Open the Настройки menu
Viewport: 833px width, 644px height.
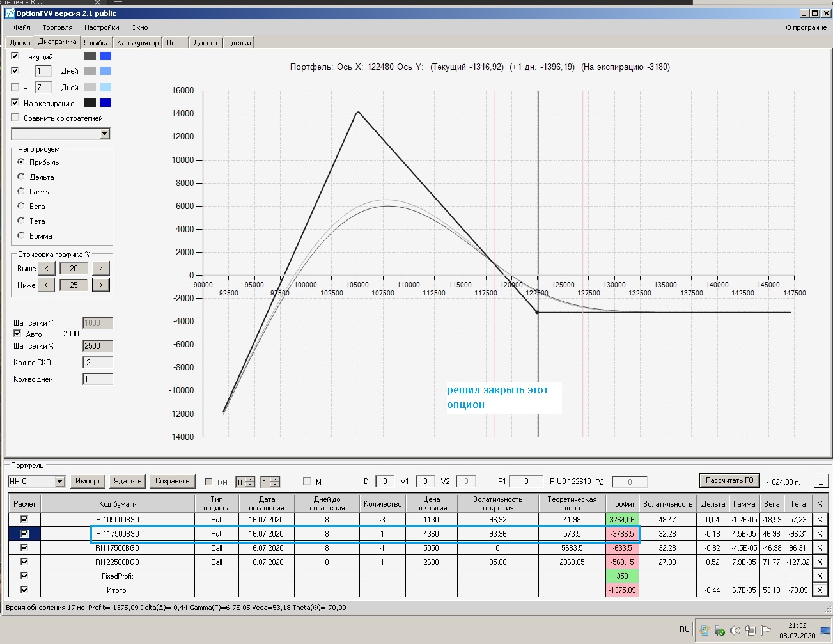[102, 27]
